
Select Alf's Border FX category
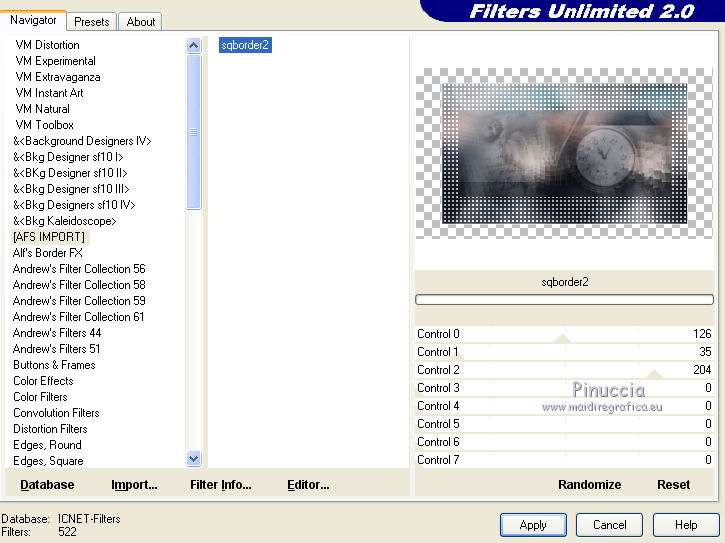tap(48, 253)
